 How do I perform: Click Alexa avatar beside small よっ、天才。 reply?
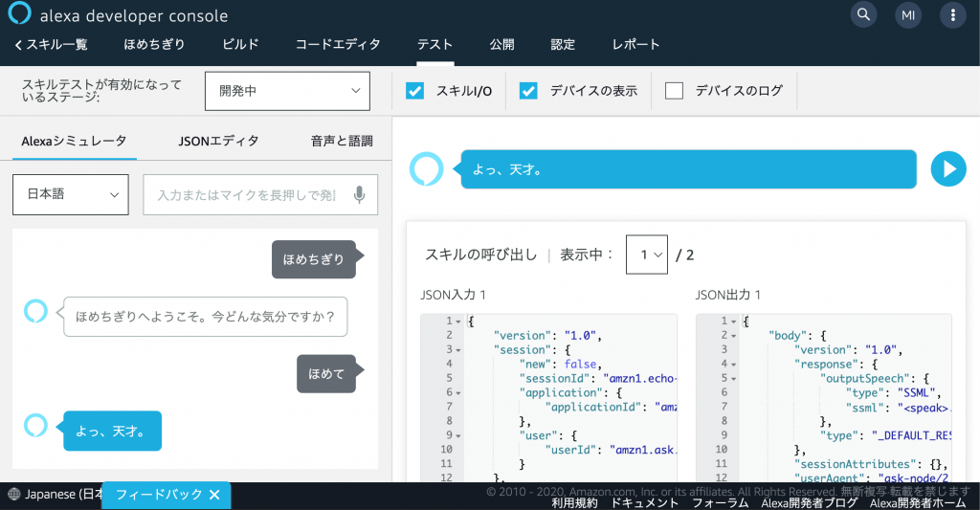[x=35, y=425]
